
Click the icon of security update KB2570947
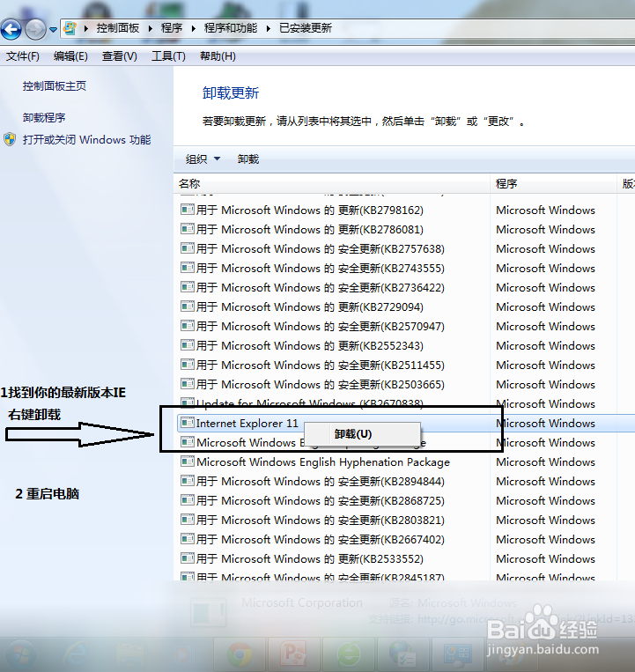188,326
